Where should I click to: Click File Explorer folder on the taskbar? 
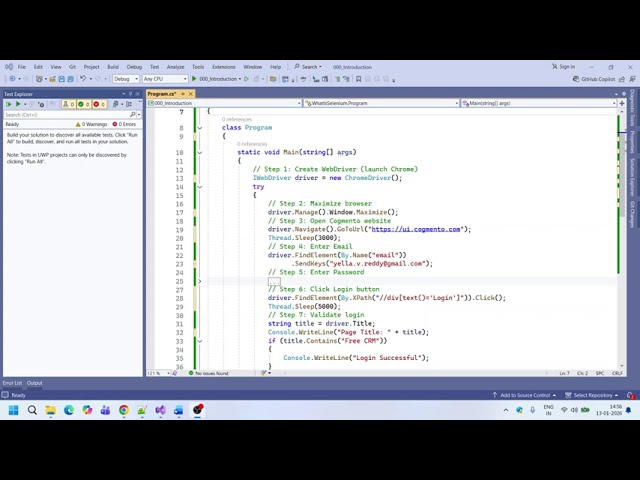[x=51, y=410]
